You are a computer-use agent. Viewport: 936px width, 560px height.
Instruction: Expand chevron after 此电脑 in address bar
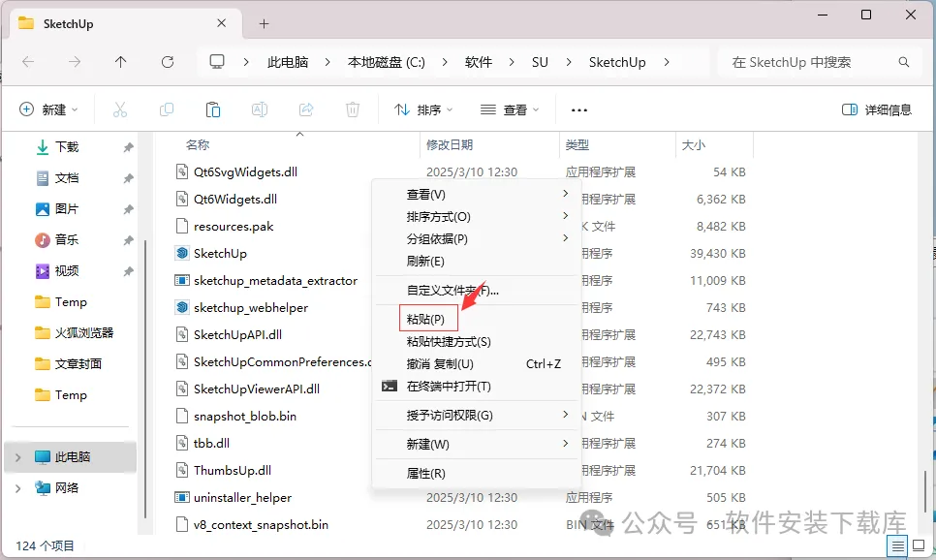click(328, 62)
